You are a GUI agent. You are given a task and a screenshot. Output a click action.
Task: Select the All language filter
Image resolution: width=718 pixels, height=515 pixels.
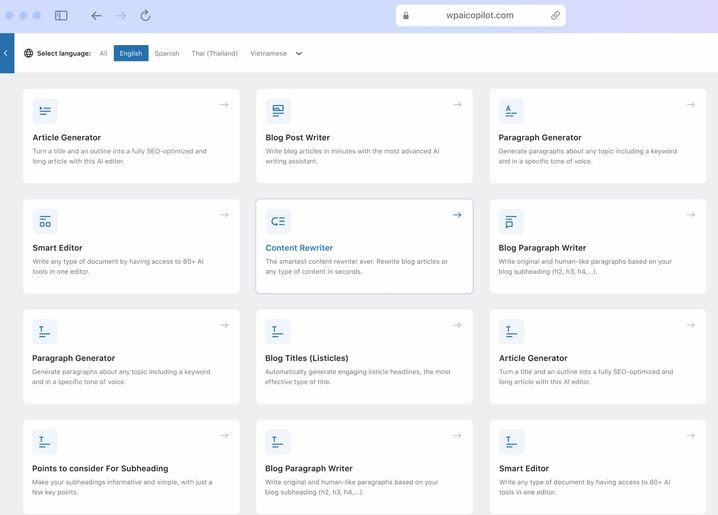pyautogui.click(x=103, y=53)
